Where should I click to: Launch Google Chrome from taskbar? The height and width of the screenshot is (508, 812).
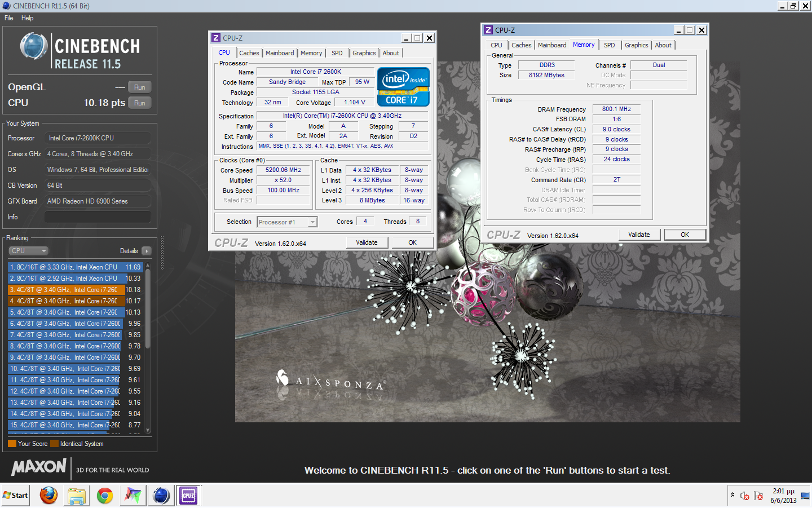104,496
